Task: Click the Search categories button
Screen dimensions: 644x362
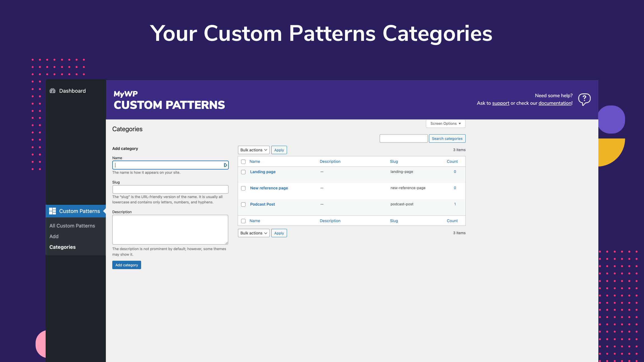Action: click(447, 138)
